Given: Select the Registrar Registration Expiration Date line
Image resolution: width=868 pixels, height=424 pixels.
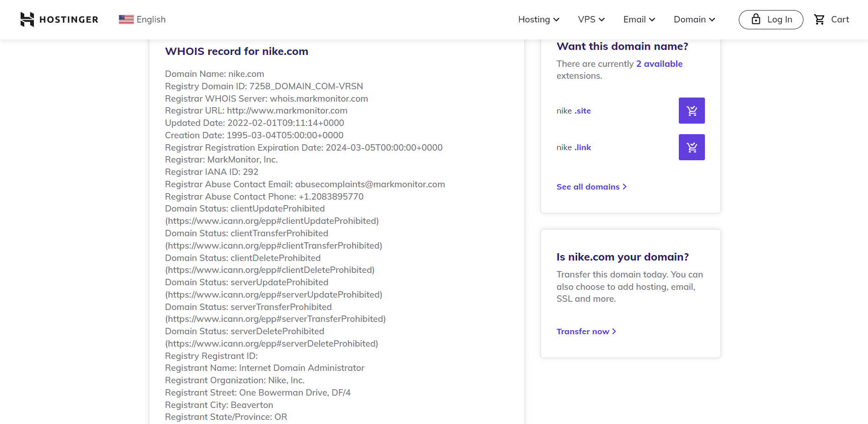Looking at the screenshot, I should pos(304,147).
